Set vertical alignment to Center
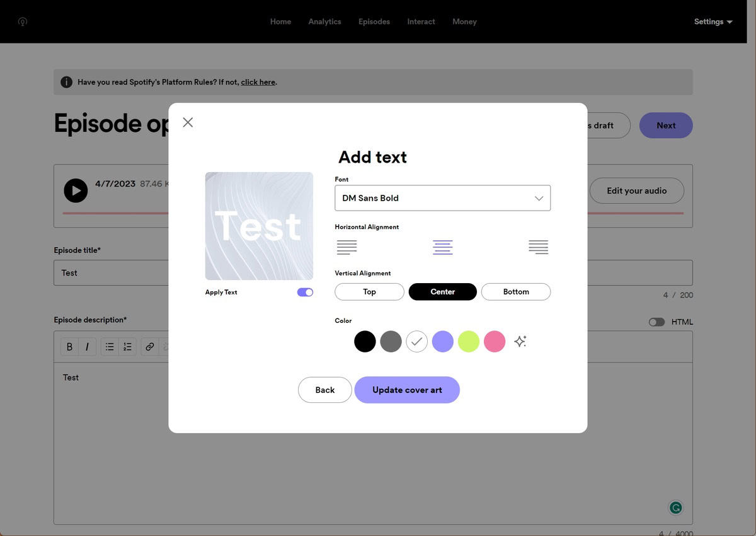756x536 pixels. pos(443,292)
